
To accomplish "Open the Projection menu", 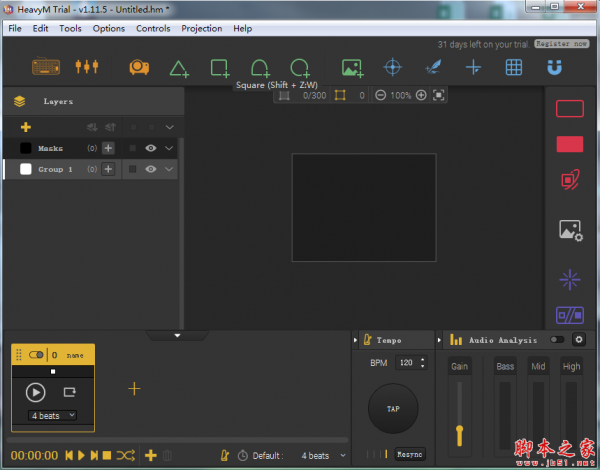I will click(x=202, y=28).
